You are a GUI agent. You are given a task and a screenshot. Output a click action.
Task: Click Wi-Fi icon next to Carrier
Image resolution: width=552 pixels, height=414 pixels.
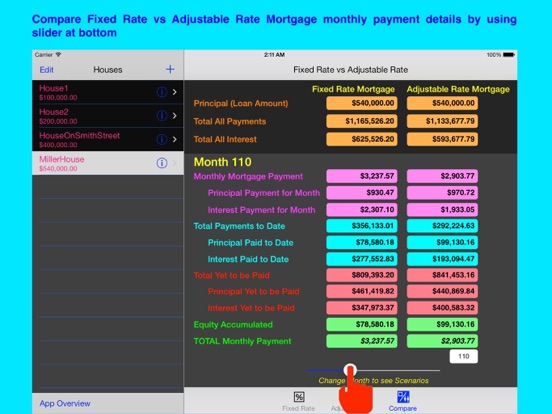(58, 55)
